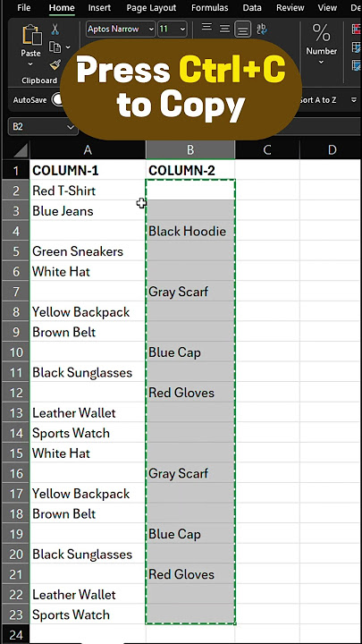Toggle bottom align button

point(242,30)
